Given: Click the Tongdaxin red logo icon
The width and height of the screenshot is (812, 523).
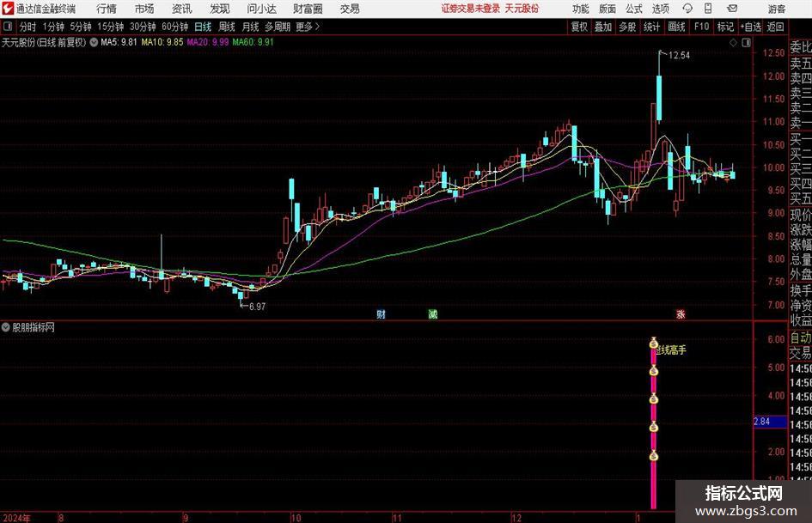Looking at the screenshot, I should pos(7,9).
